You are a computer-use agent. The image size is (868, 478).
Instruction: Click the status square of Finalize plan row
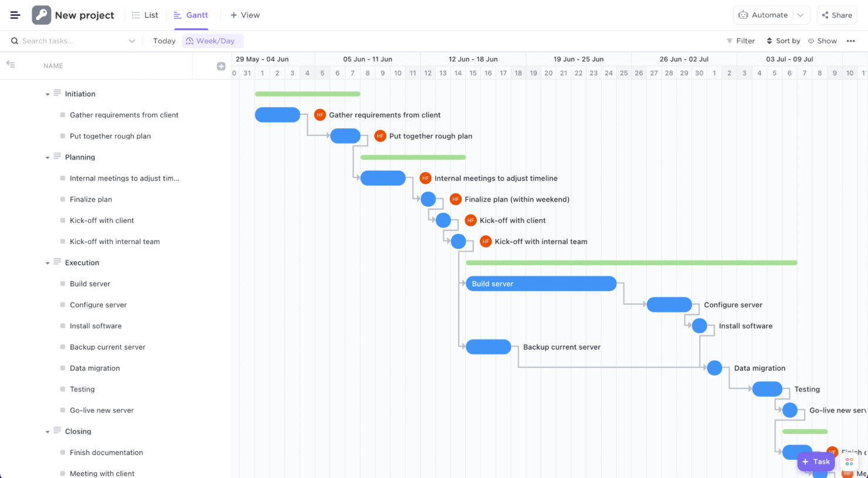pos(63,199)
